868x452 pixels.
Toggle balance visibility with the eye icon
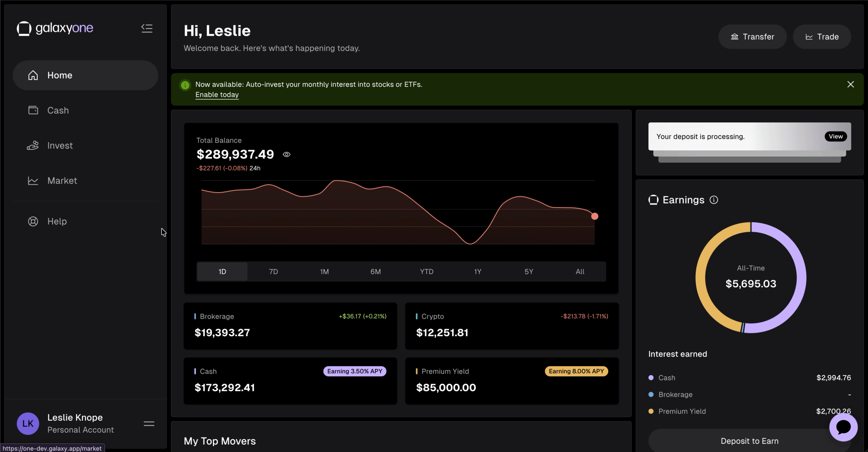(286, 154)
